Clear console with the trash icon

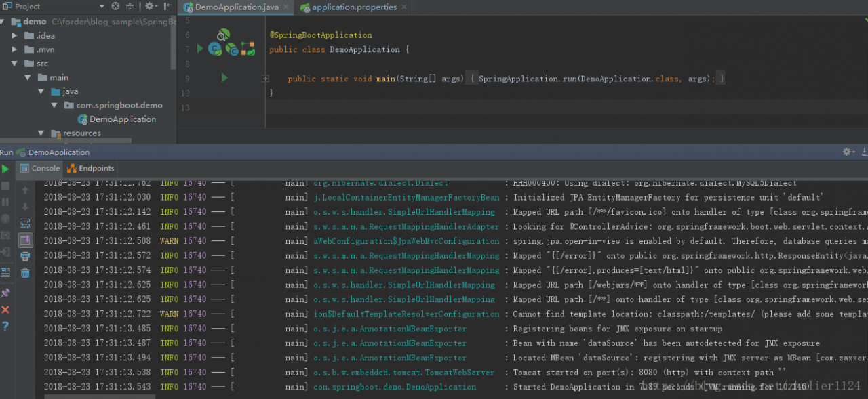click(25, 273)
